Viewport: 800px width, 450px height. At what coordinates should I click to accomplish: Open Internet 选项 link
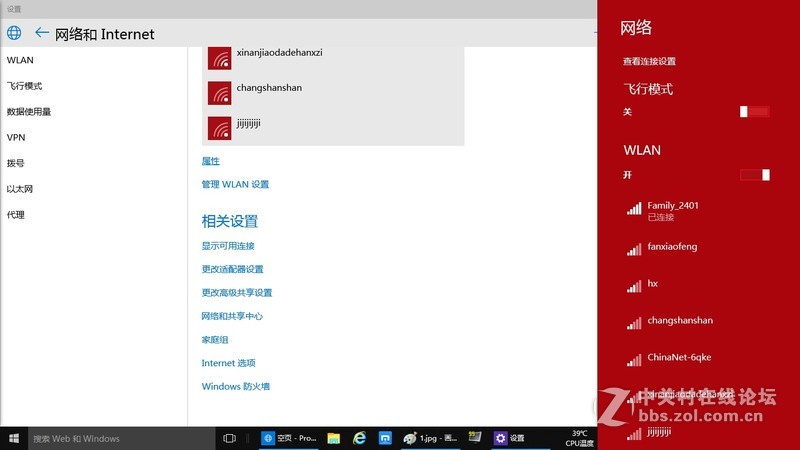pos(229,363)
